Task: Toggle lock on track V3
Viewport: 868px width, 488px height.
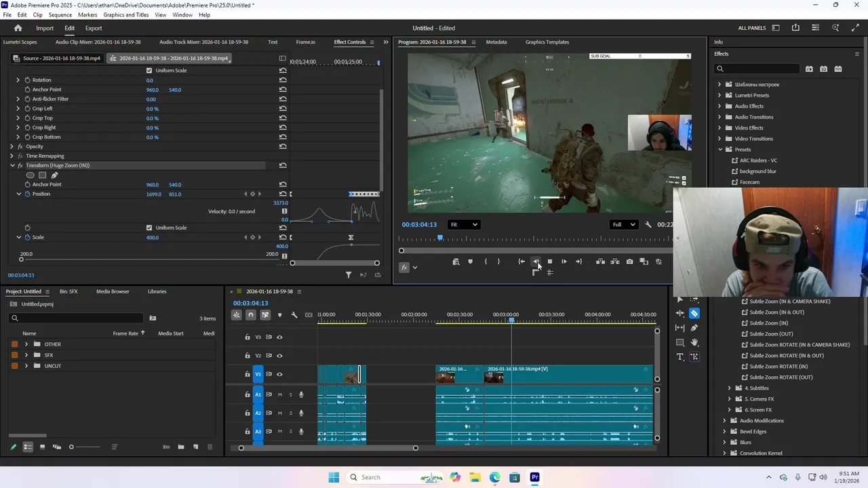Action: [x=248, y=337]
